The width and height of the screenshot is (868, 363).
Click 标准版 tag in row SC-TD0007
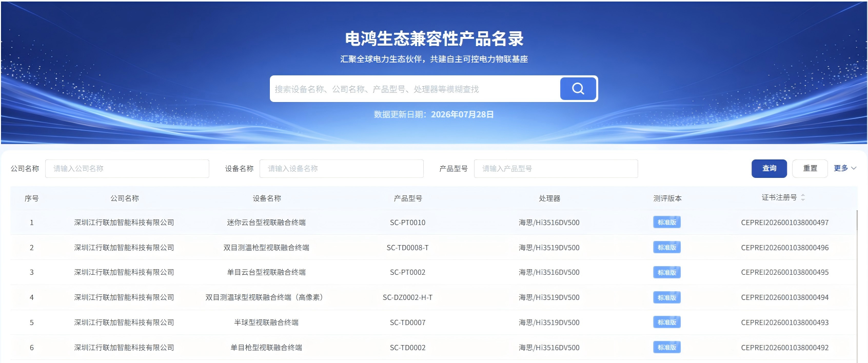point(667,322)
